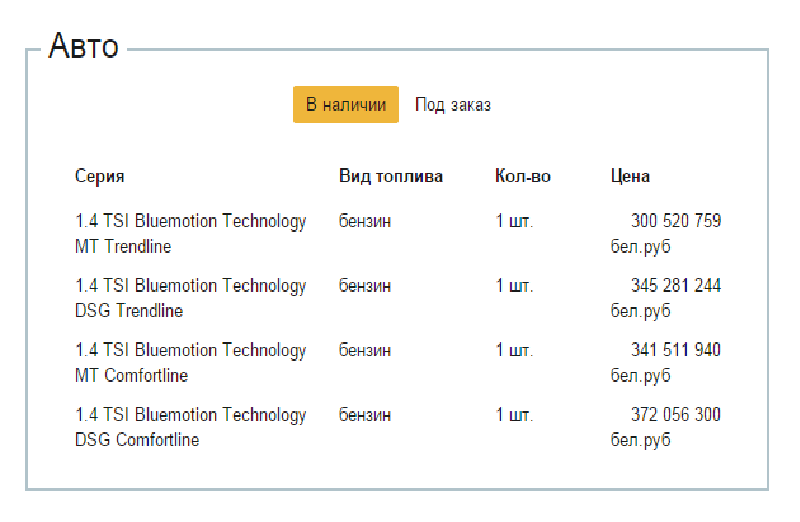Click the "Серия" column header

point(99,177)
